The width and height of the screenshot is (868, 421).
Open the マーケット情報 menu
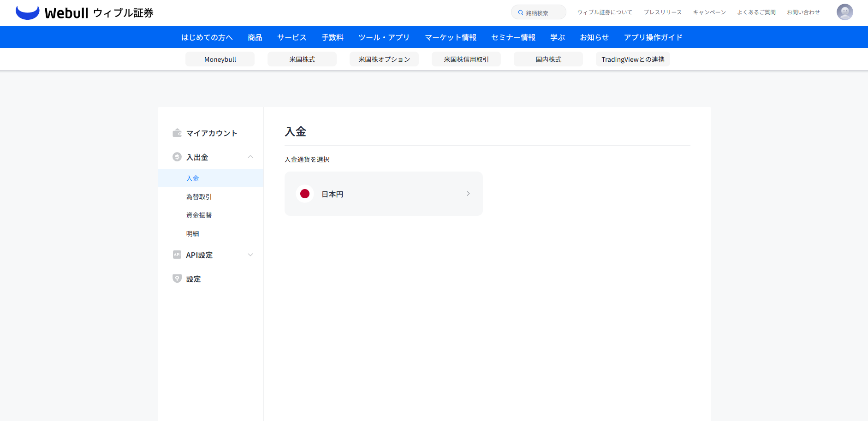[451, 37]
